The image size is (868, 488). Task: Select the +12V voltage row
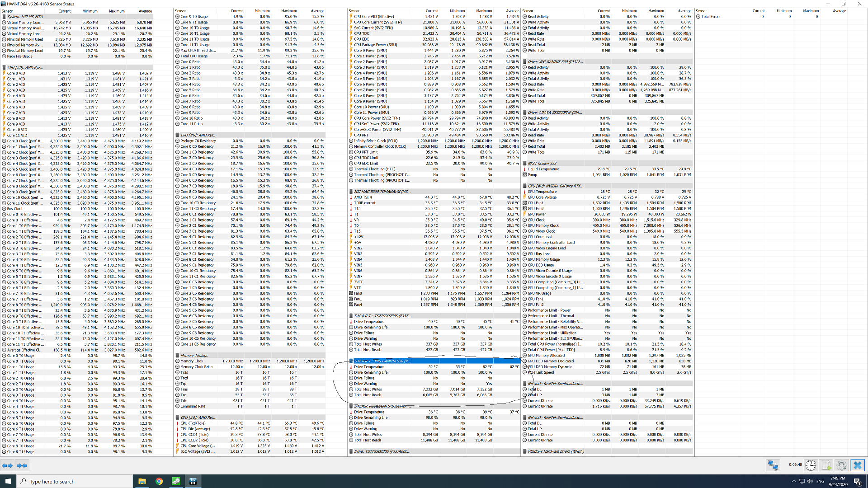tap(434, 237)
